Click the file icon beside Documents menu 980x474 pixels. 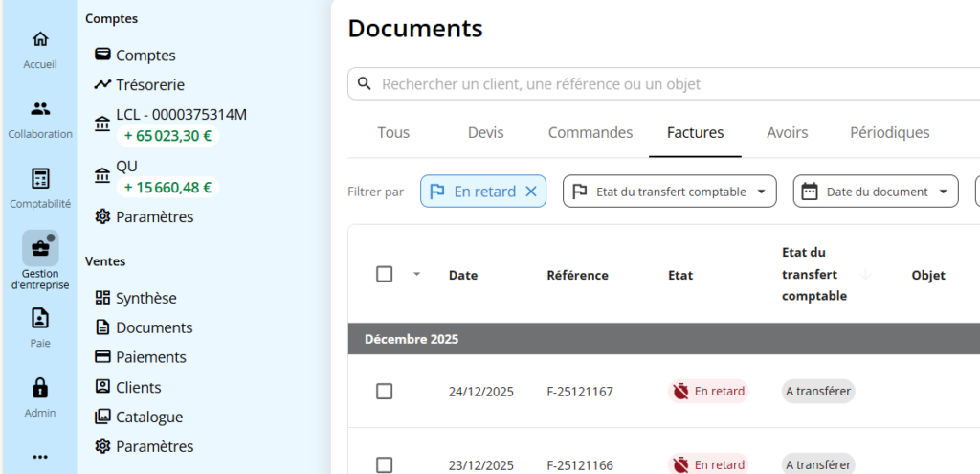pos(101,327)
